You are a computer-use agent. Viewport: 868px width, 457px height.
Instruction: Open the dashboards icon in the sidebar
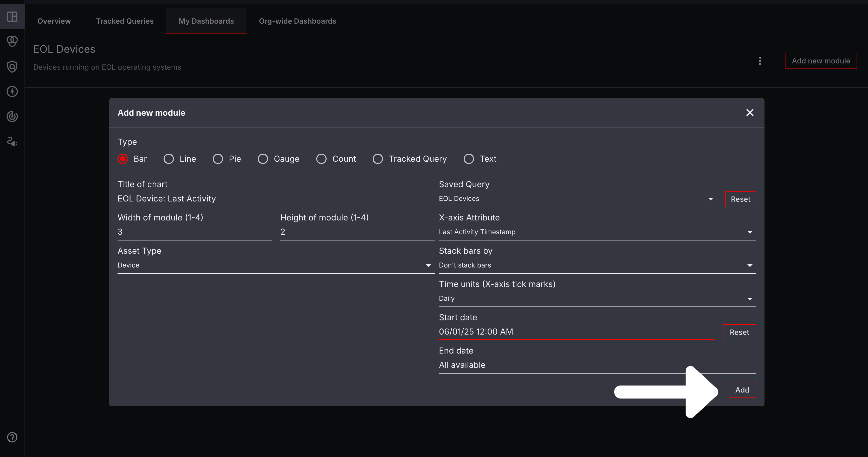(12, 16)
